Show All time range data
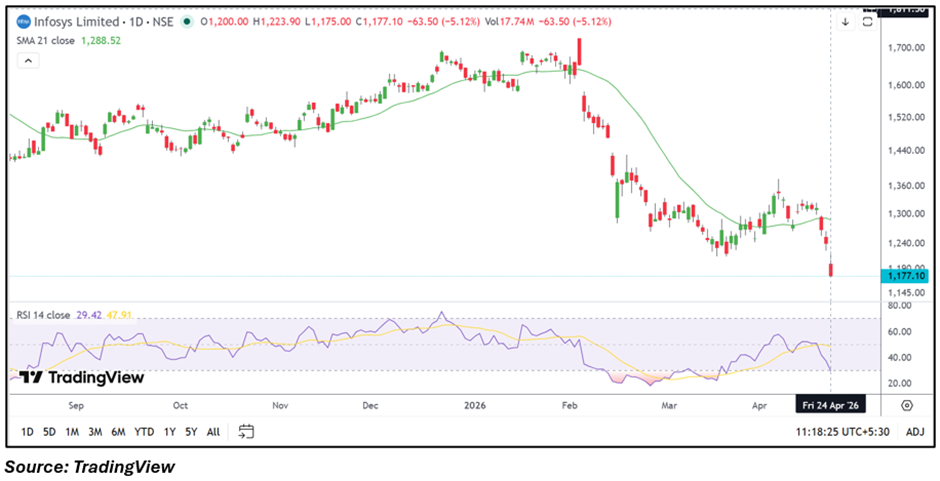 [x=213, y=432]
